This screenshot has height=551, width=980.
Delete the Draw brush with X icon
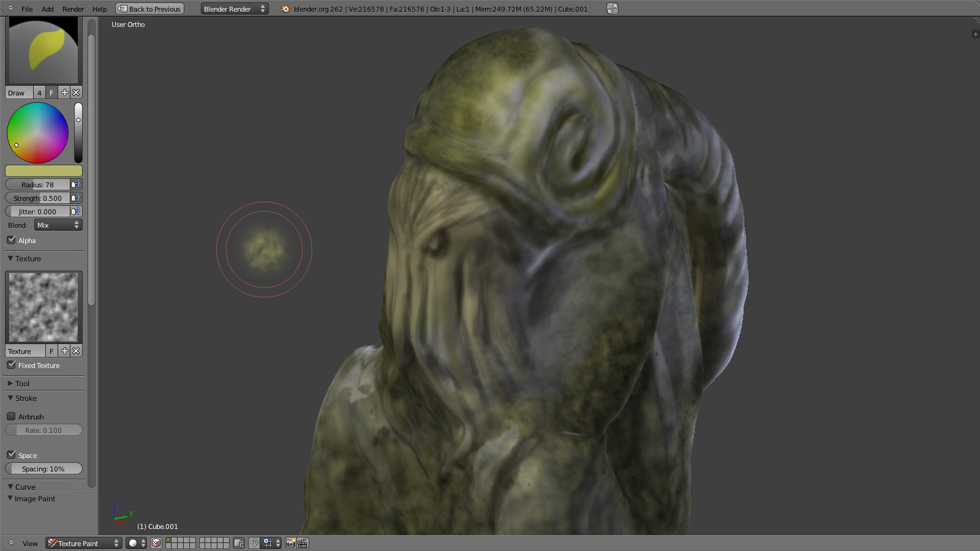76,92
